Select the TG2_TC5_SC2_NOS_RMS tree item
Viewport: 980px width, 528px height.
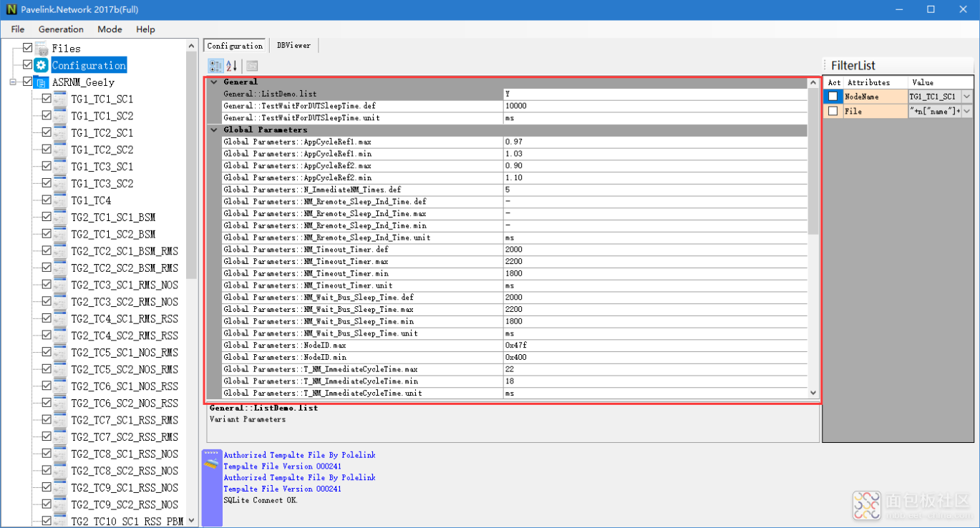(125, 369)
